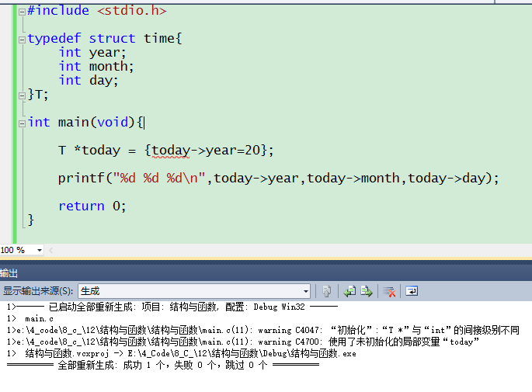Go to next message in output
532x392 pixels.
[367, 291]
